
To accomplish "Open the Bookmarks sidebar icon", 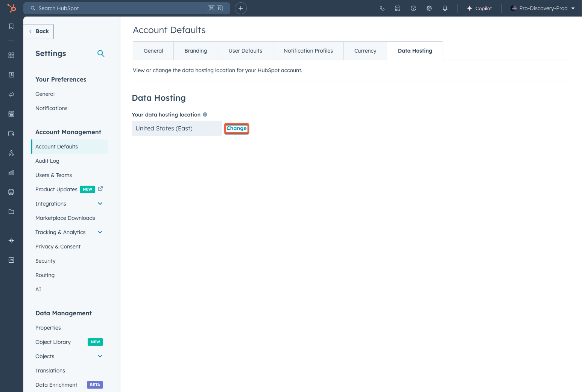I will [x=11, y=26].
